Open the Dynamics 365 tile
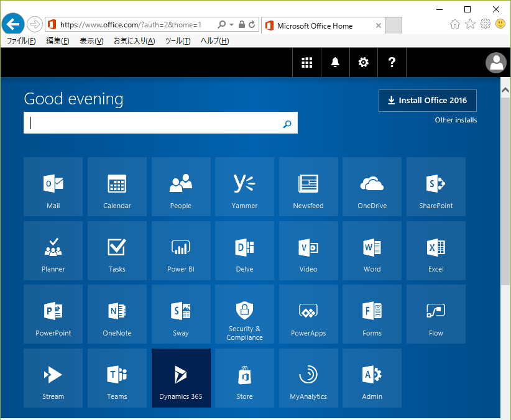511x420 pixels. (181, 377)
